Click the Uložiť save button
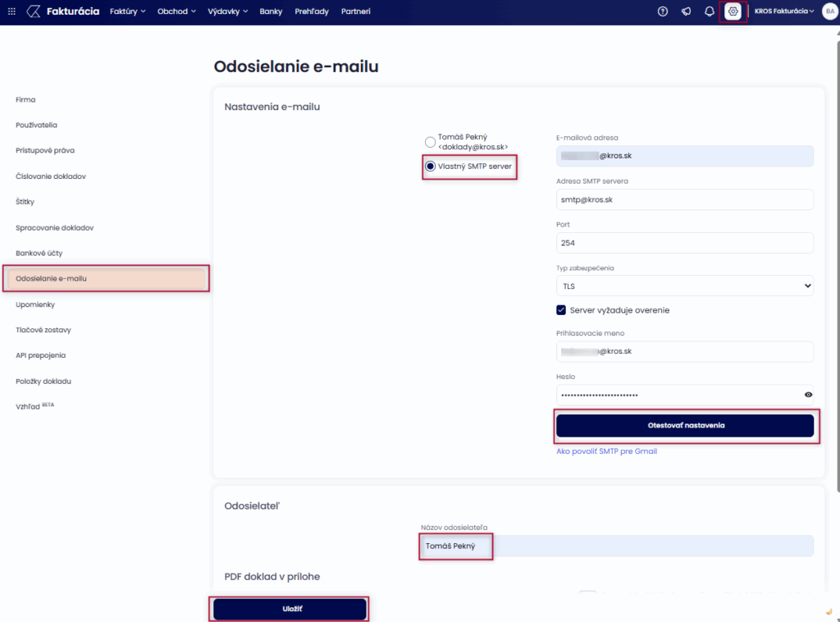 tap(290, 609)
